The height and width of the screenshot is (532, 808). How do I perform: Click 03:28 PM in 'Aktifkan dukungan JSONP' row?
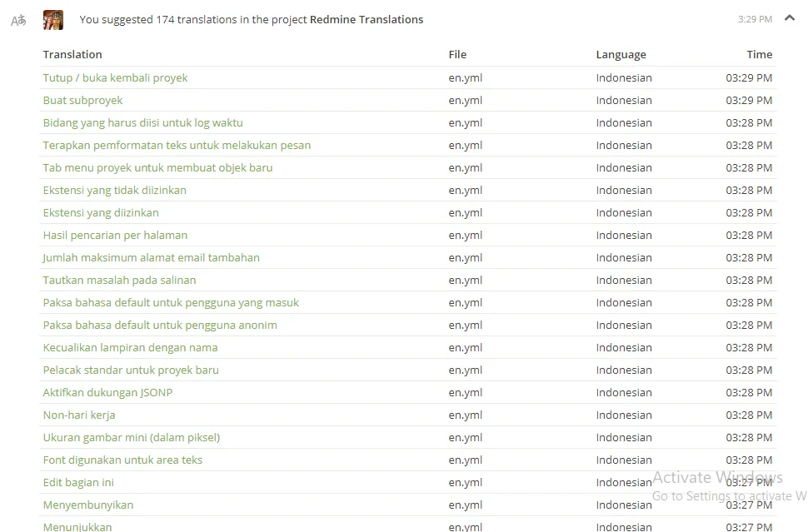[749, 392]
